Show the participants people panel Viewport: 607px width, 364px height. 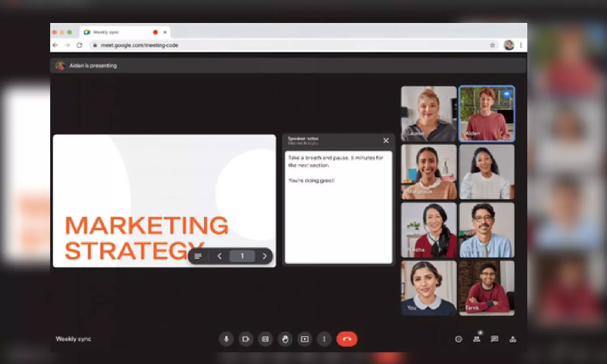coord(477,339)
